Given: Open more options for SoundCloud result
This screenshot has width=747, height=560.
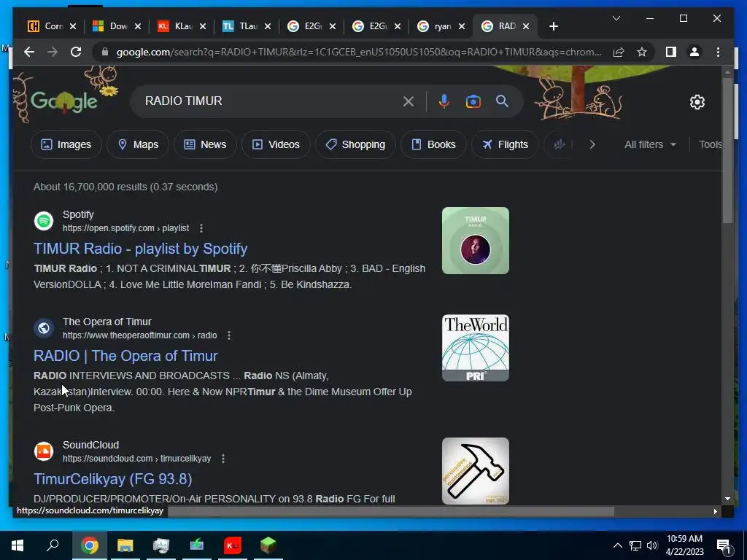Looking at the screenshot, I should pyautogui.click(x=223, y=459).
